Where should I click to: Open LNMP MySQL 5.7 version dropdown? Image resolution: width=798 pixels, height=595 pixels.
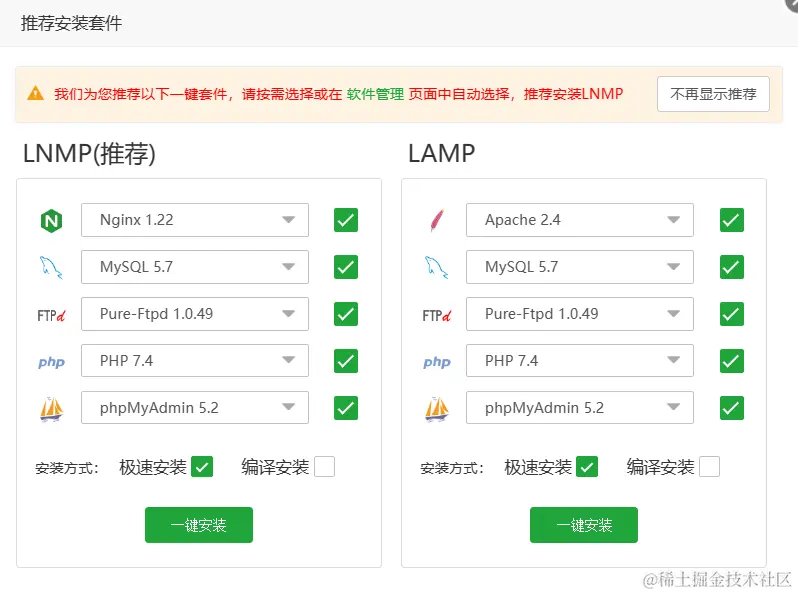[x=195, y=267]
